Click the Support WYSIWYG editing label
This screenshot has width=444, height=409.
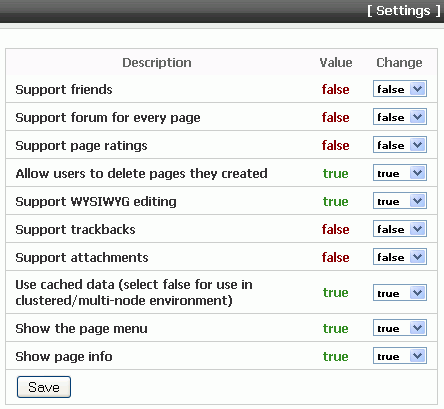(96, 202)
